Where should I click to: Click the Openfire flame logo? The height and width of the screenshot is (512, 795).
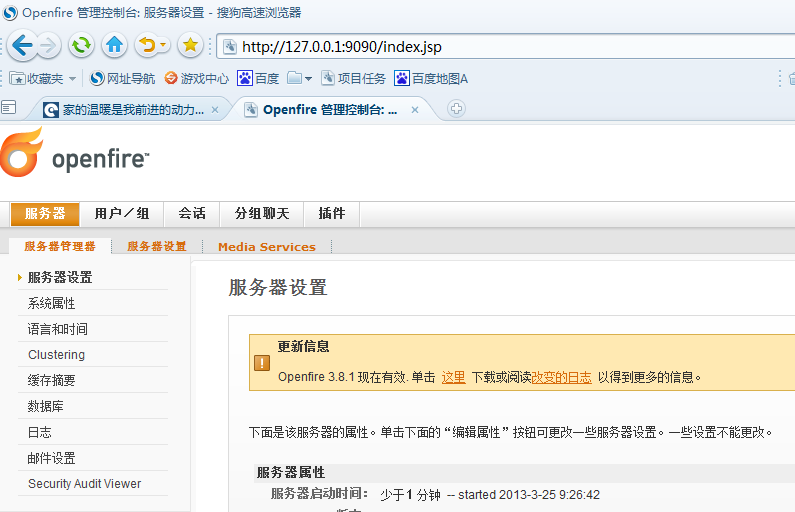[21, 152]
